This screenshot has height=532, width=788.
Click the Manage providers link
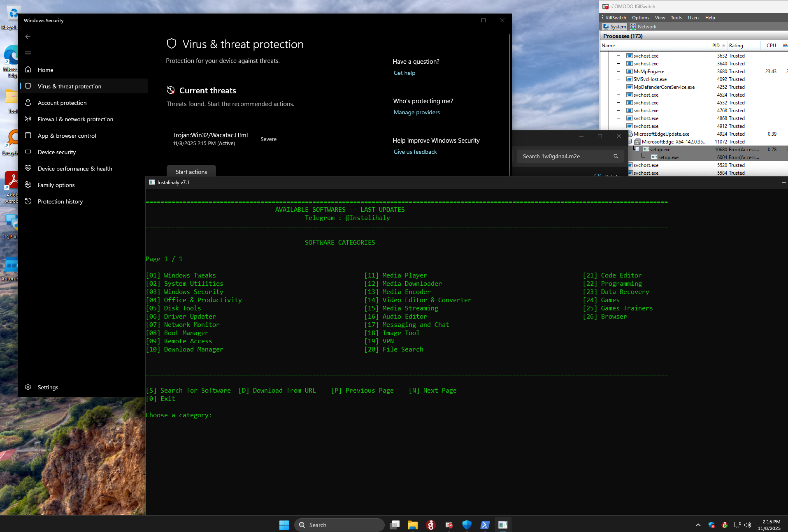tap(416, 112)
